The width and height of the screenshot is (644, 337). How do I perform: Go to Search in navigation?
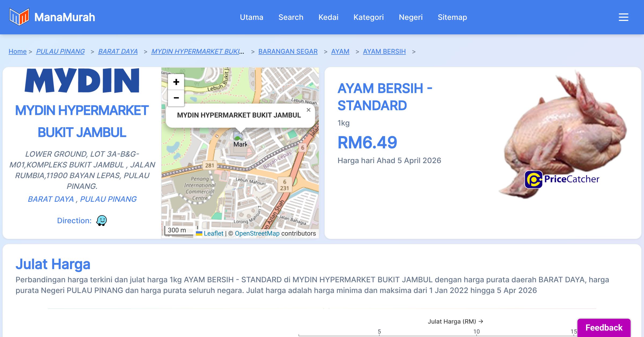(291, 17)
